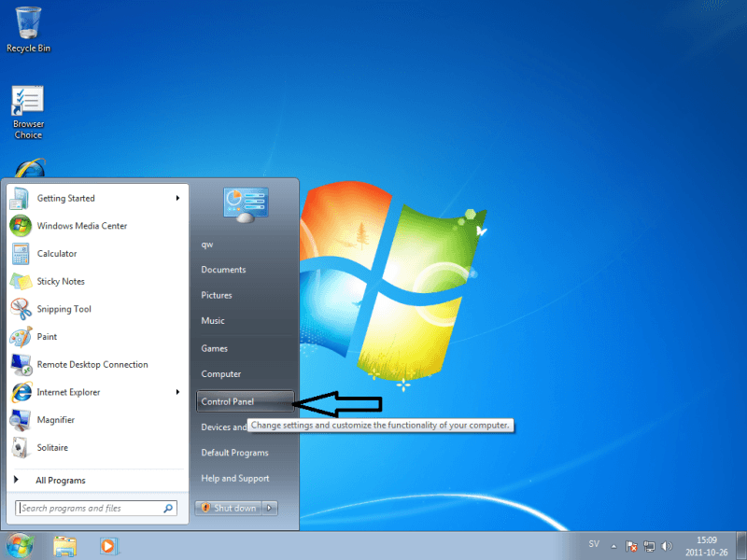Open network status tray icon
The image size is (747, 560).
coord(649,546)
